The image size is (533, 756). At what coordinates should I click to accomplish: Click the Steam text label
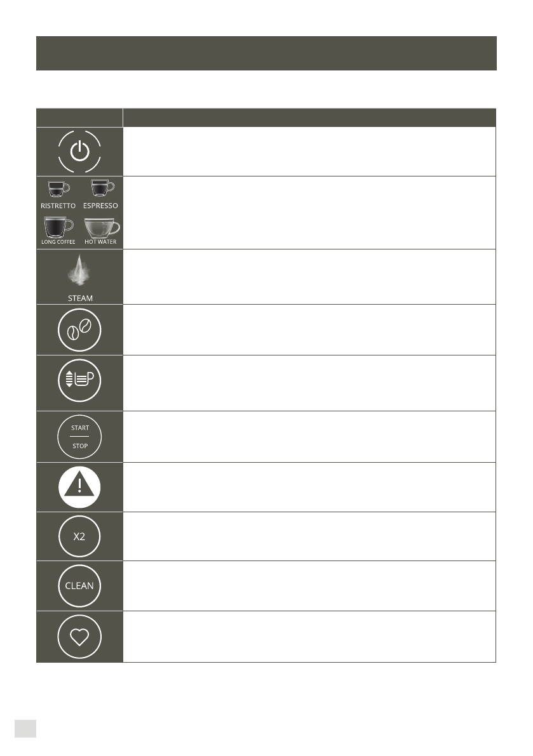80,298
